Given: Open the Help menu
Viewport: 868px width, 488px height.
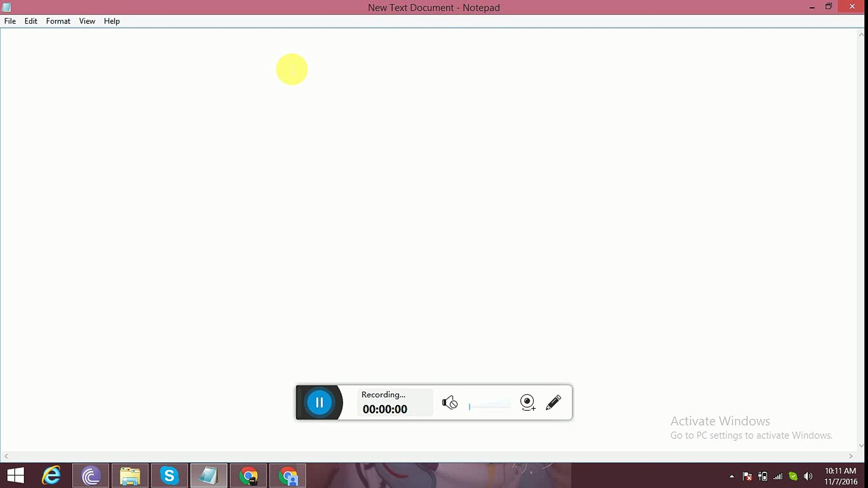Looking at the screenshot, I should [x=112, y=21].
